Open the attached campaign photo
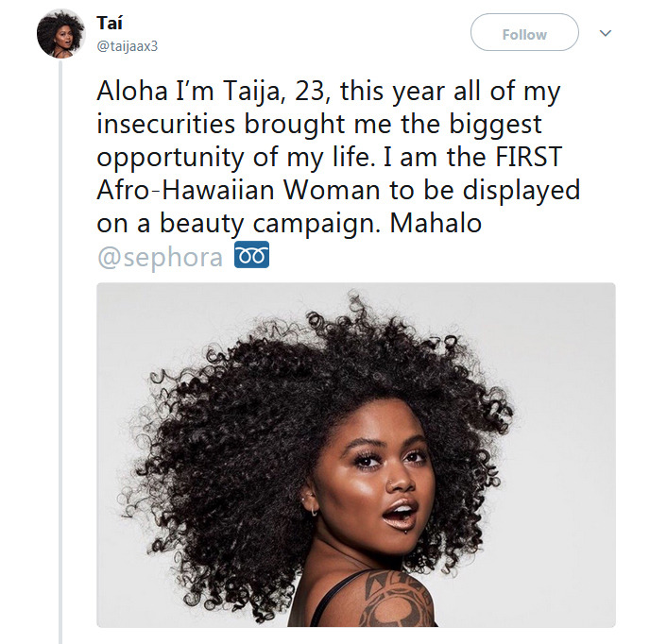 pyautogui.click(x=355, y=453)
